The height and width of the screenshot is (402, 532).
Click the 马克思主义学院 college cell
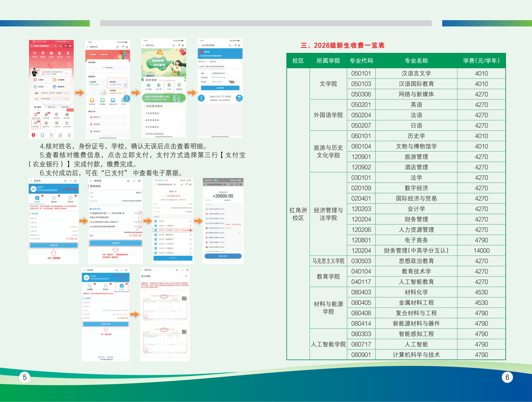click(x=328, y=261)
